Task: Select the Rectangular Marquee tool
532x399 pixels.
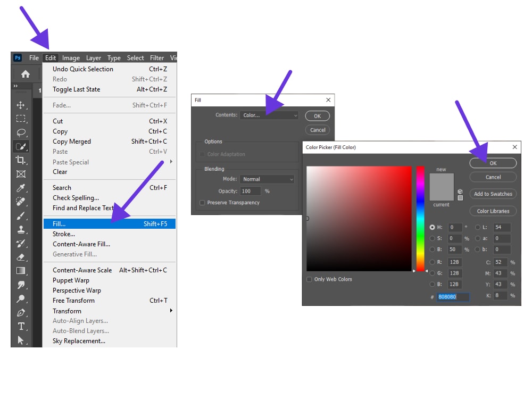Action: (21, 119)
